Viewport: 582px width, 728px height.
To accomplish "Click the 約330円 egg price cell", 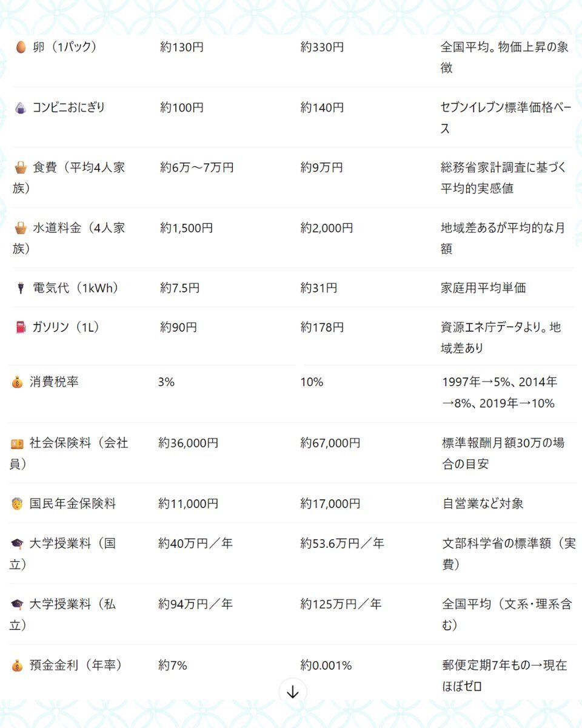I will pos(322,47).
